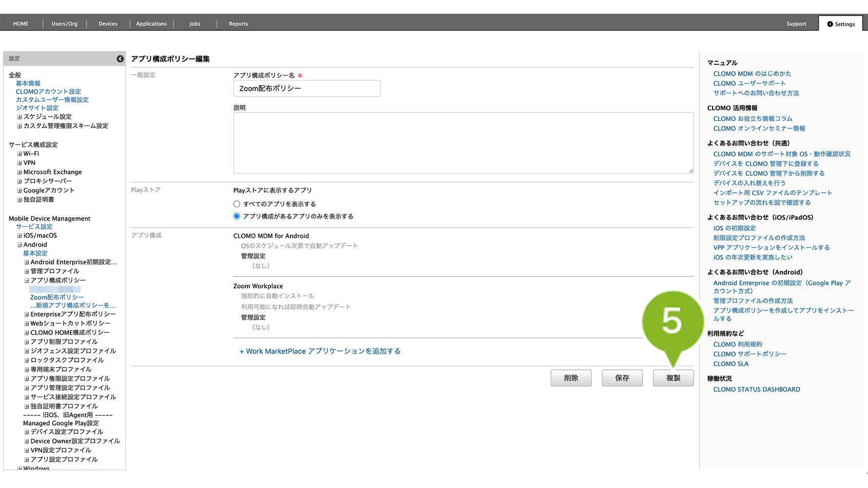Open サービス設定 link under Mobile Device Management
868x488 pixels.
[x=34, y=226]
